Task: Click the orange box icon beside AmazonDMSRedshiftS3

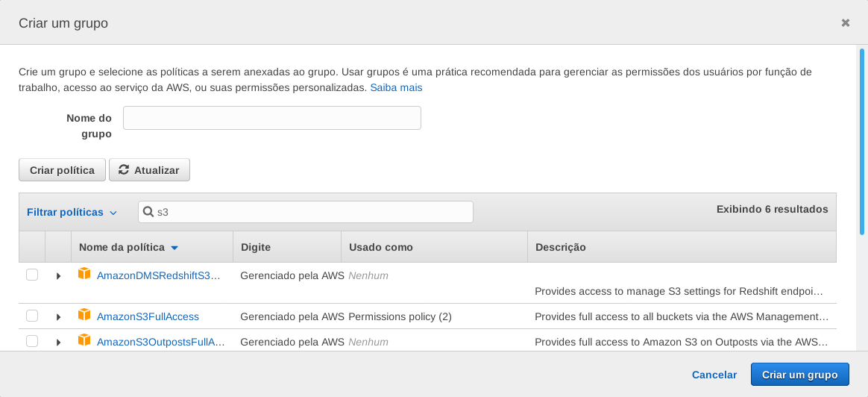Action: pos(84,274)
